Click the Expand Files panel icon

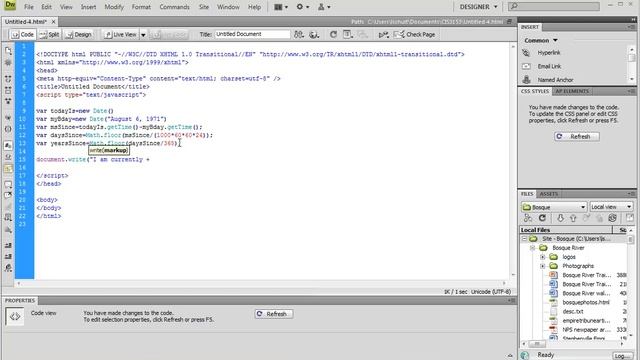pyautogui.click(x=630, y=218)
